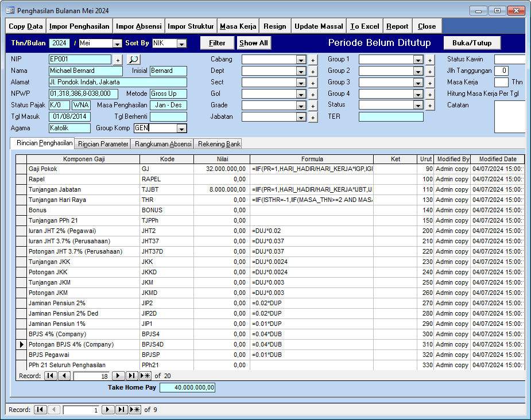This screenshot has width=531, height=420.
Task: Click the plus icon beside Jabatan dropdown
Action: click(x=313, y=117)
